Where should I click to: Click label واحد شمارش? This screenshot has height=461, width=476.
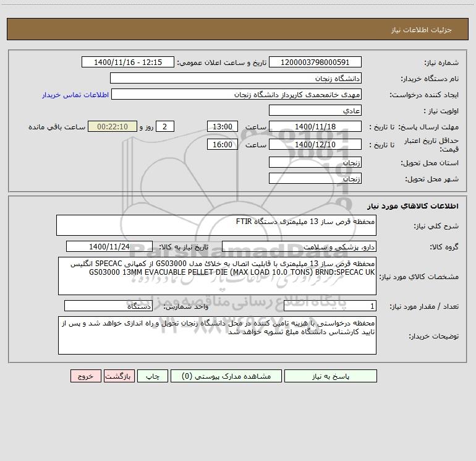[186, 306]
